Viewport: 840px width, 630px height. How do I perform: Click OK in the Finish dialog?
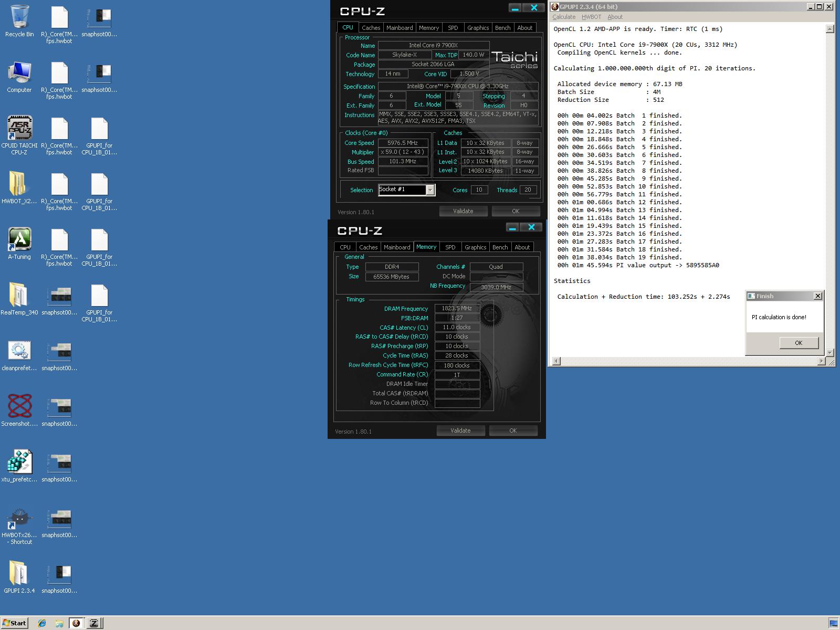click(799, 343)
